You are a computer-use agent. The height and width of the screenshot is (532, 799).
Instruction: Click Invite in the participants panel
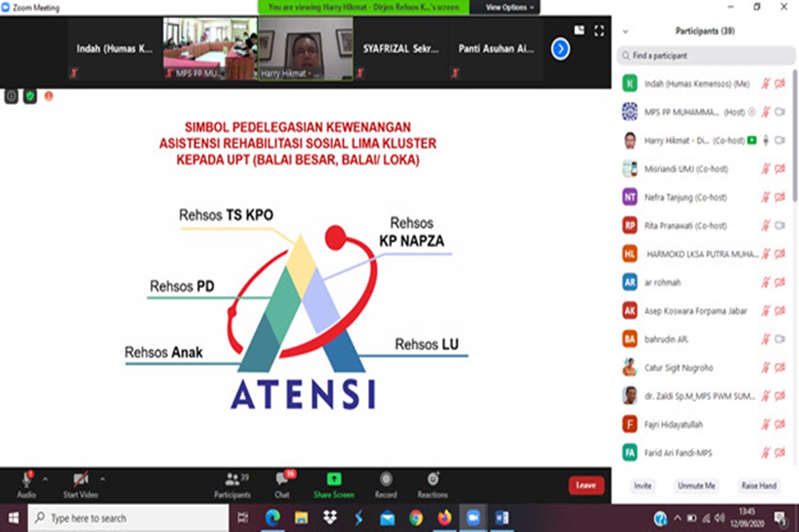642,486
